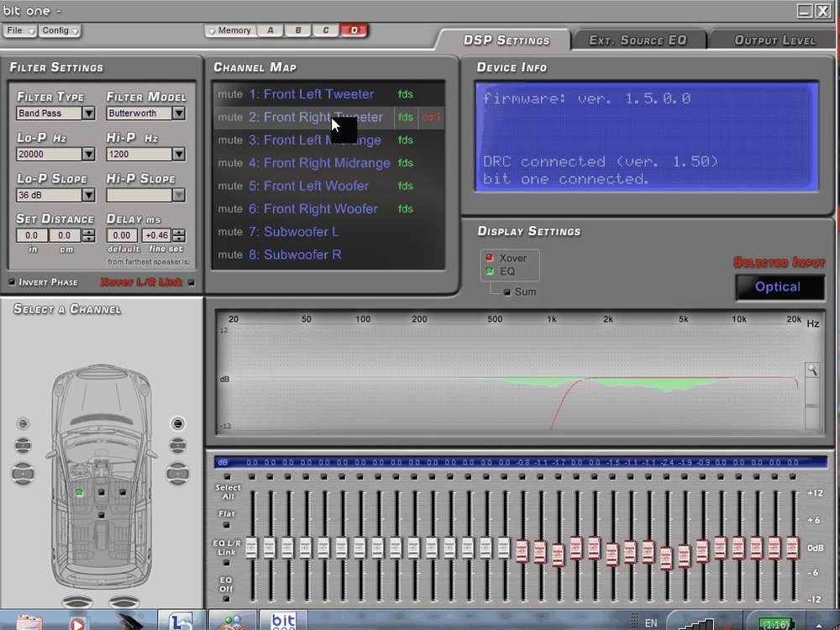Image resolution: width=840 pixels, height=630 pixels.
Task: Mute channel 8 Subwoofer R
Action: coord(230,255)
